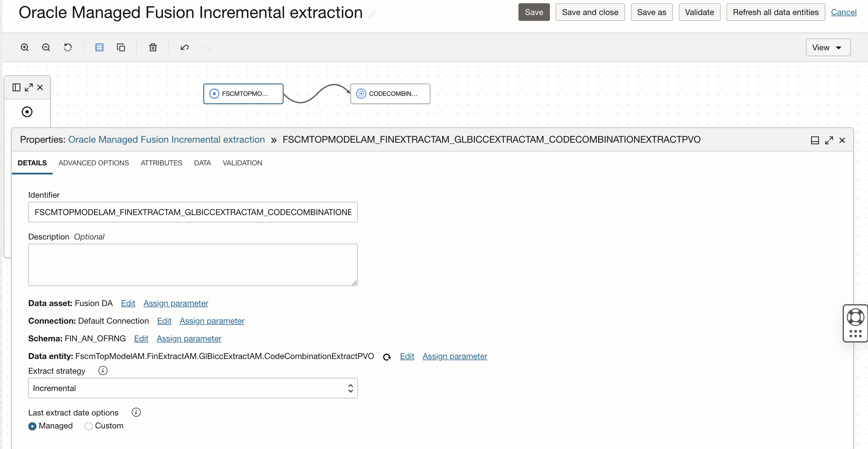The width and height of the screenshot is (868, 449).
Task: Collapse the Properties panel with minimize icon
Action: point(815,140)
